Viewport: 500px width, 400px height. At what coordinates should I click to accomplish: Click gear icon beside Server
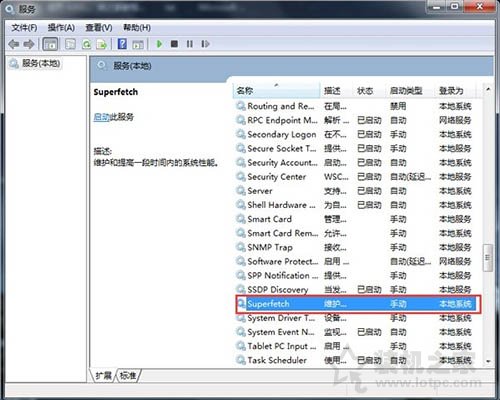241,191
